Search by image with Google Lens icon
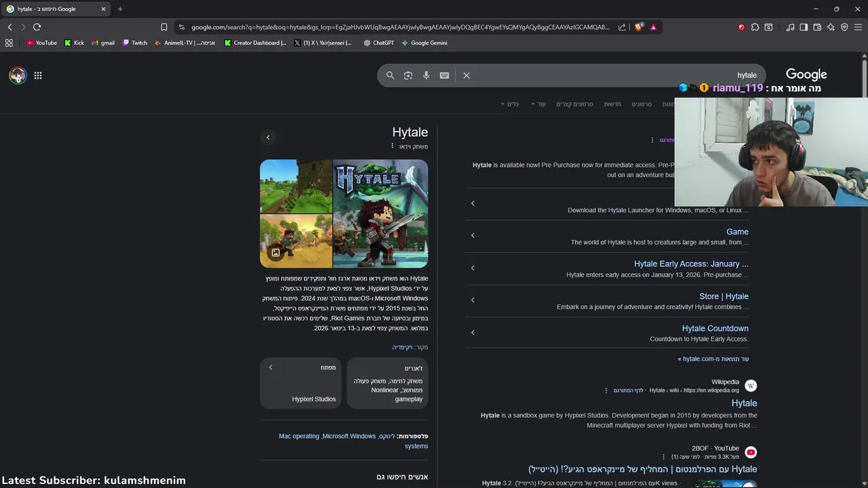 408,75
